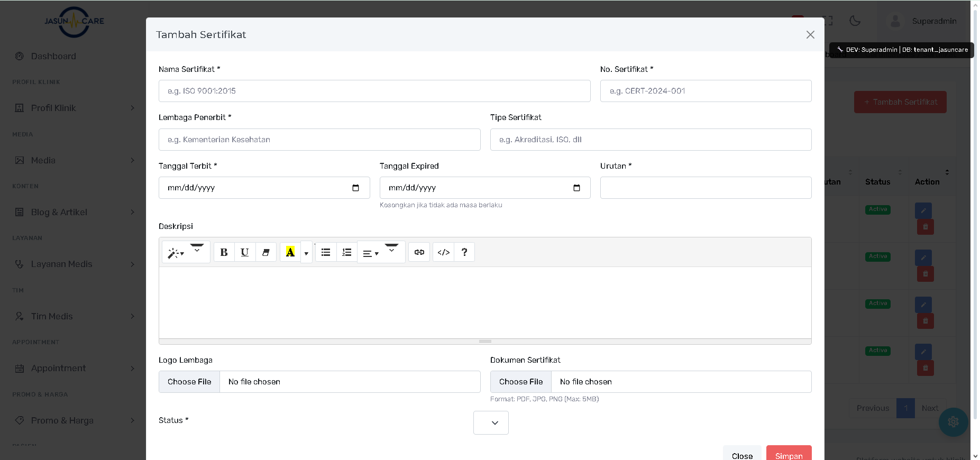Open the more colors dropdown arrow
Image resolution: width=980 pixels, height=460 pixels.
[x=306, y=253]
